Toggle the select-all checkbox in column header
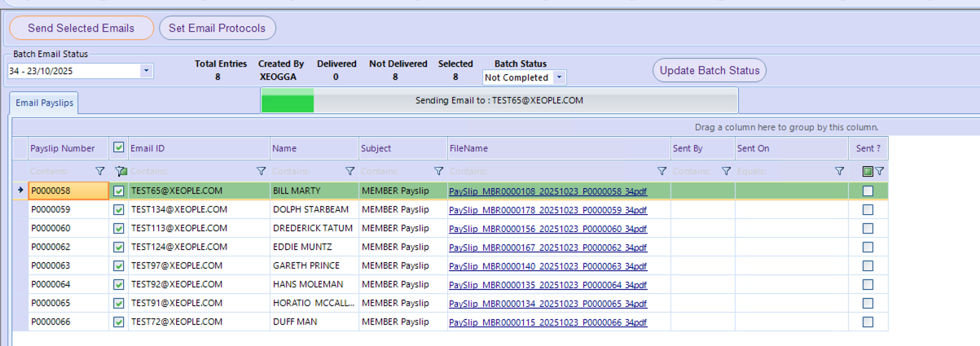This screenshot has width=980, height=346. 119,148
